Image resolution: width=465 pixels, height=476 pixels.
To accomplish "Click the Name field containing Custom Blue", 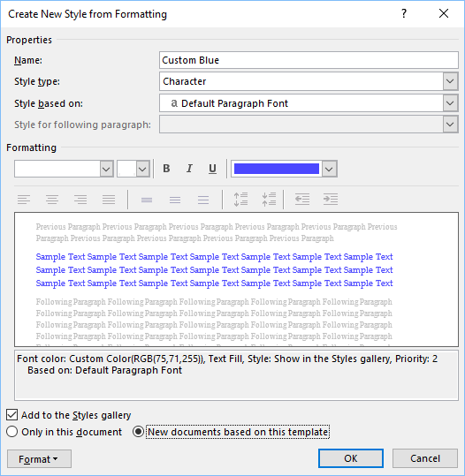I will [309, 60].
